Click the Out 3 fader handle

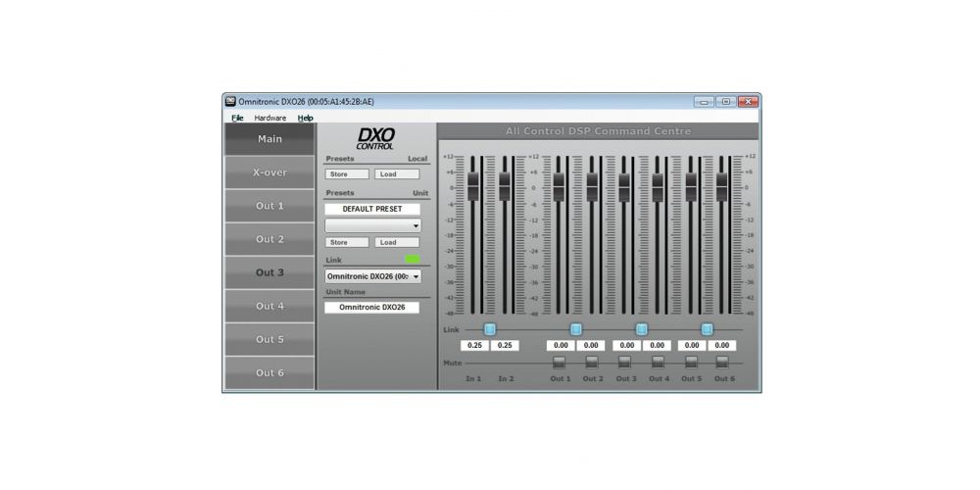click(x=624, y=187)
